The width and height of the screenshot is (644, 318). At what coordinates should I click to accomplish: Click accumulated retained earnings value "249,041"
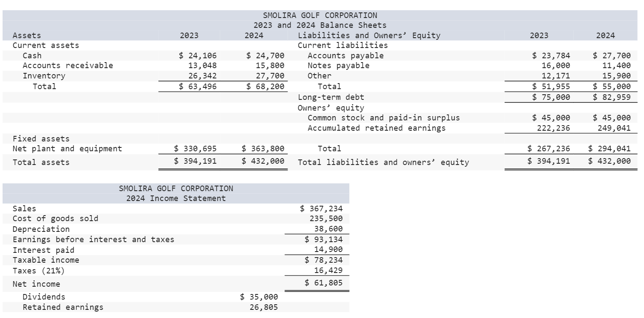click(x=614, y=128)
